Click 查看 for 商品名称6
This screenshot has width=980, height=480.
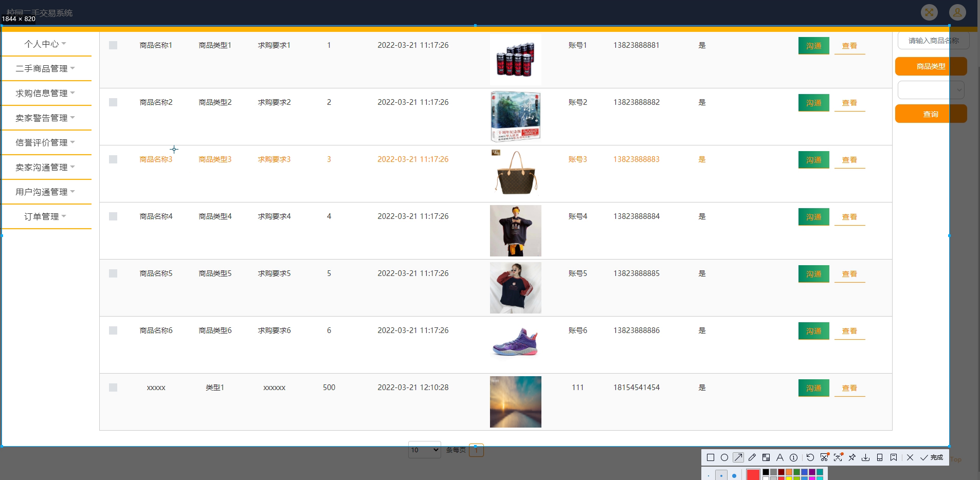[x=849, y=331]
